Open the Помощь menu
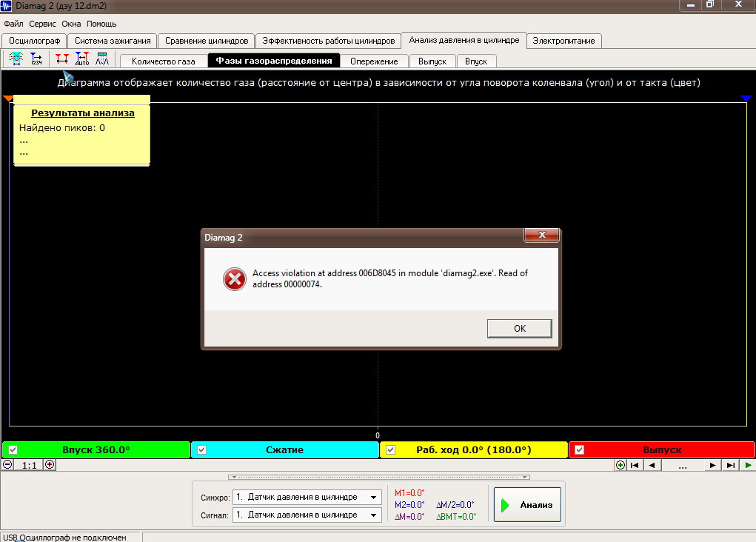 [x=101, y=24]
